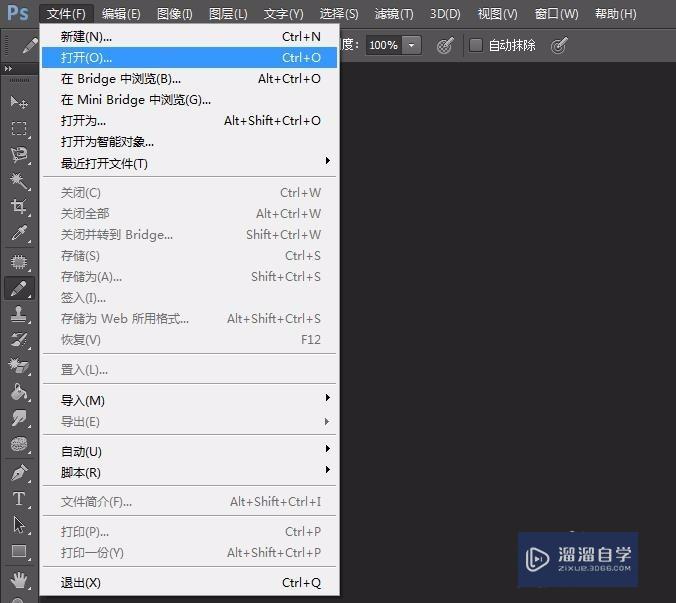Choose 打开(O)... menu entry
Image resolution: width=676 pixels, height=603 pixels.
click(189, 57)
